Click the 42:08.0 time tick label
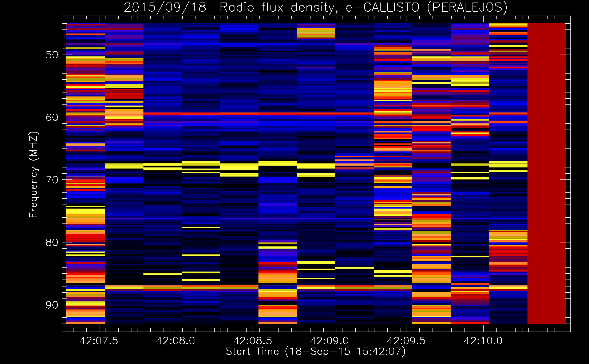Image resolution: width=589 pixels, height=364 pixels. [x=176, y=341]
